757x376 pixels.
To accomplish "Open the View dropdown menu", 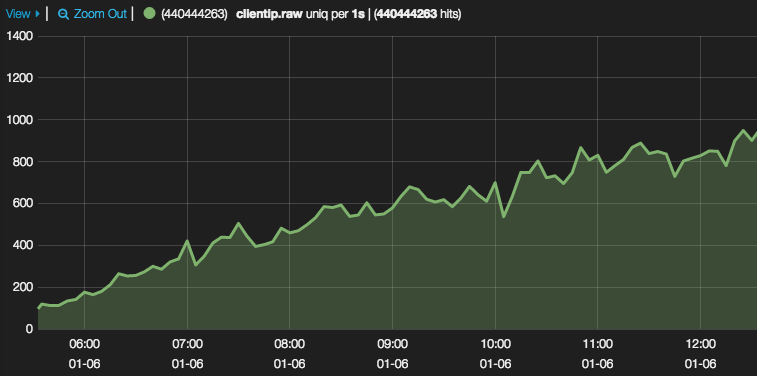I will pos(22,14).
